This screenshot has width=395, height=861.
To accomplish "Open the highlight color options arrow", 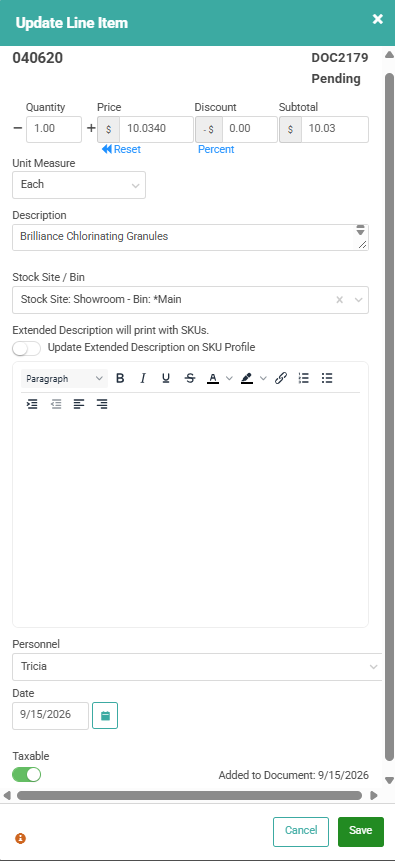I will (264, 378).
